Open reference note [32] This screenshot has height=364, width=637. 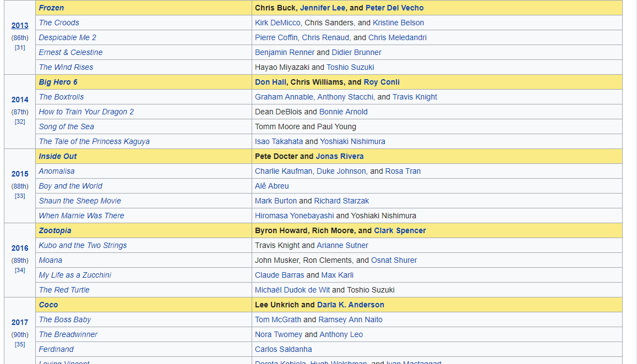coord(20,122)
